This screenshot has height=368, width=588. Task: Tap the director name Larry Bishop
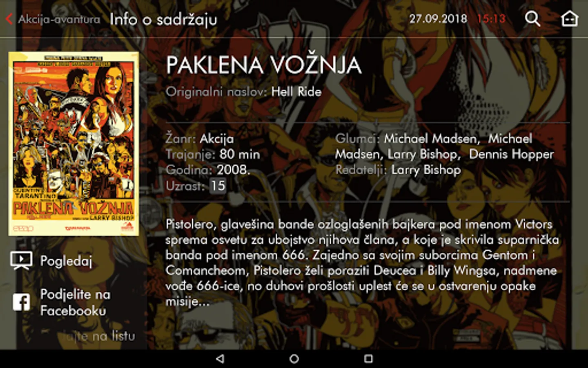(x=426, y=170)
